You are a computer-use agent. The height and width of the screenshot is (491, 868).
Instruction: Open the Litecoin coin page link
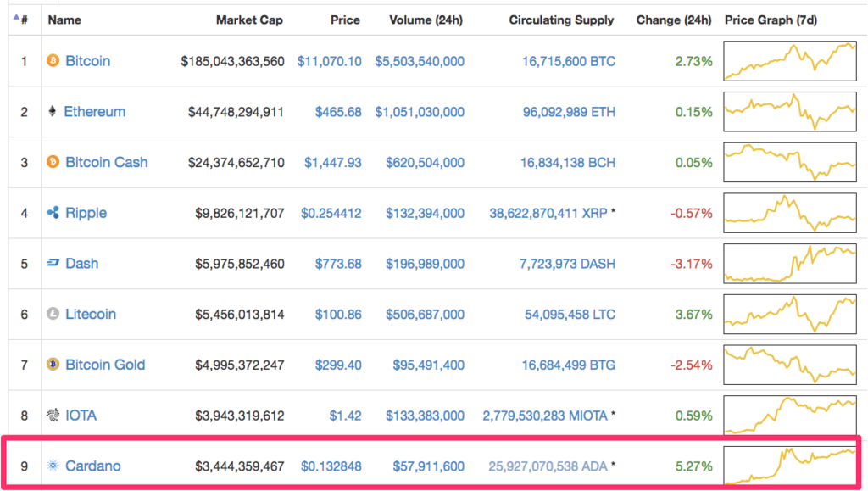click(x=91, y=314)
